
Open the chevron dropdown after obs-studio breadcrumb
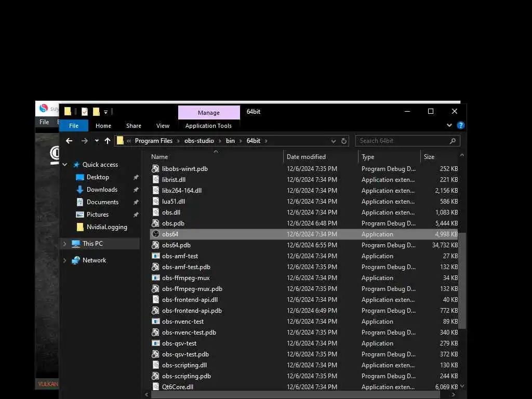tap(220, 141)
